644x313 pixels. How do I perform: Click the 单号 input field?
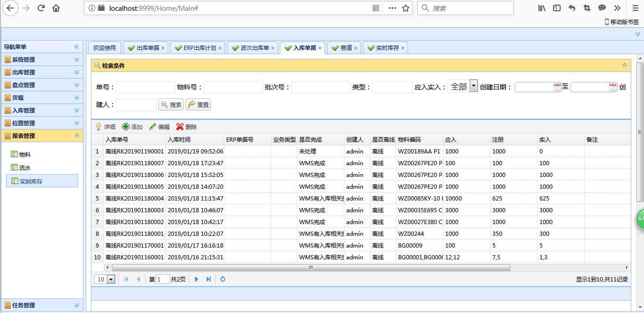(146, 88)
